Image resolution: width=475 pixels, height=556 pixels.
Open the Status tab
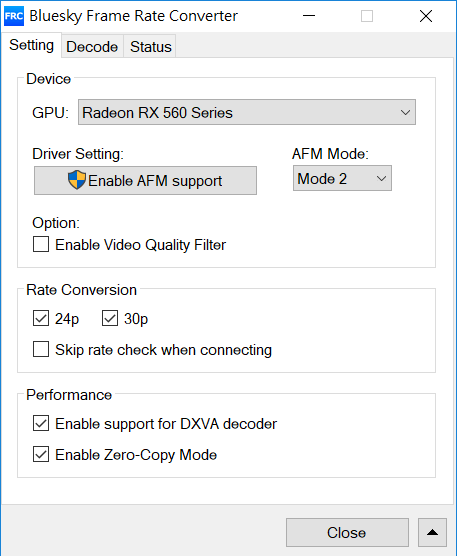pyautogui.click(x=151, y=46)
